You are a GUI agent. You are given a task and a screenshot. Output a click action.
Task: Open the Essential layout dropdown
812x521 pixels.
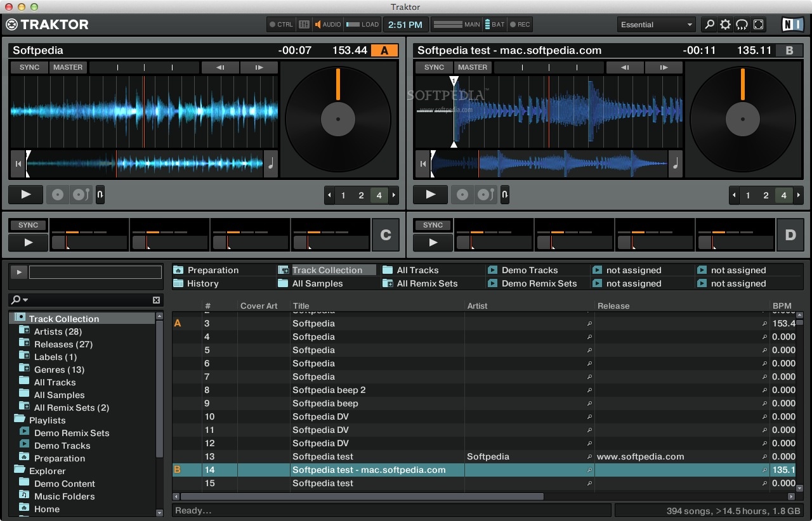click(656, 25)
